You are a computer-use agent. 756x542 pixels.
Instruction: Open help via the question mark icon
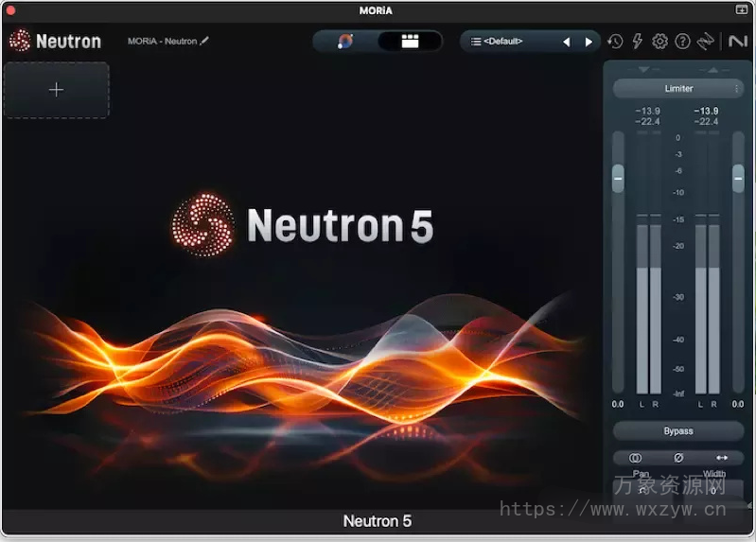pyautogui.click(x=682, y=42)
